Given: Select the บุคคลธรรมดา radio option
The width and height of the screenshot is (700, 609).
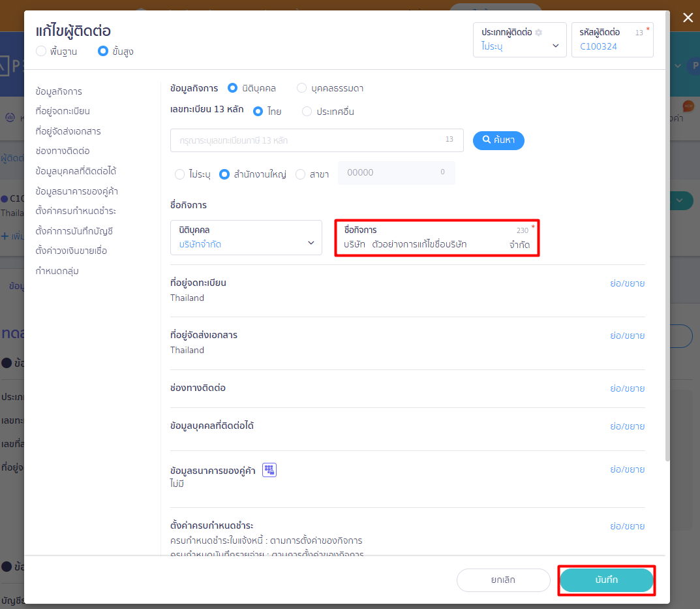Looking at the screenshot, I should click(302, 88).
